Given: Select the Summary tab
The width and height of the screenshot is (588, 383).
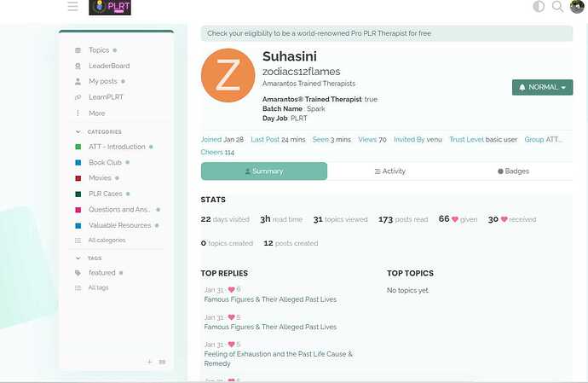Looking at the screenshot, I should (263, 171).
